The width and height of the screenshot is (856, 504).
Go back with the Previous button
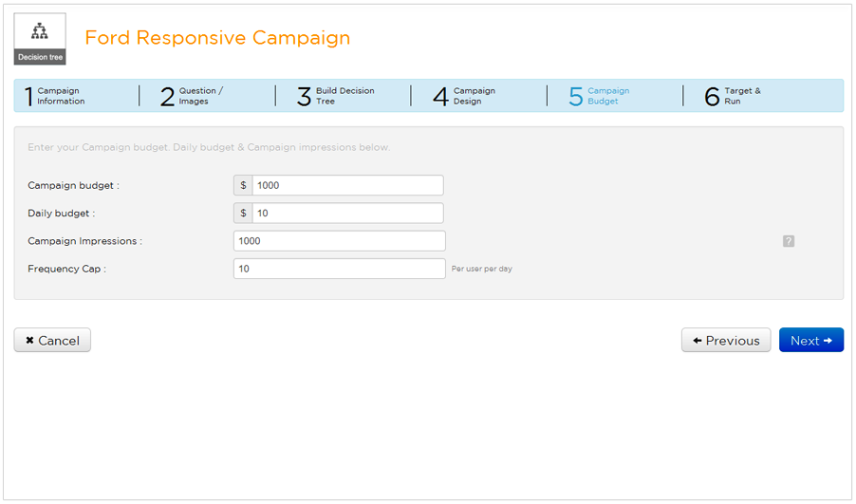(726, 341)
